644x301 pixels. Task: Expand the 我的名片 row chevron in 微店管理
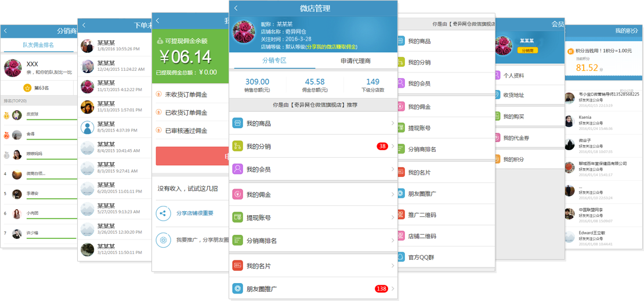[x=393, y=266]
